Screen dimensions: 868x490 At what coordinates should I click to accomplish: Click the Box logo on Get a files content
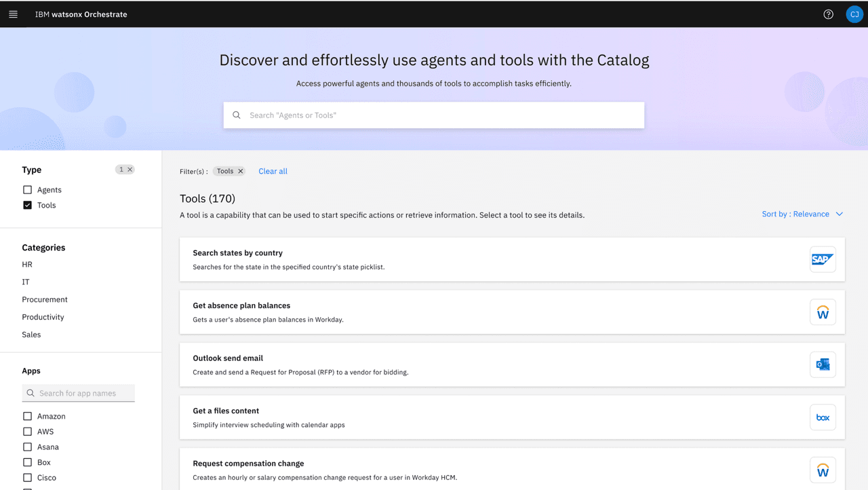823,417
